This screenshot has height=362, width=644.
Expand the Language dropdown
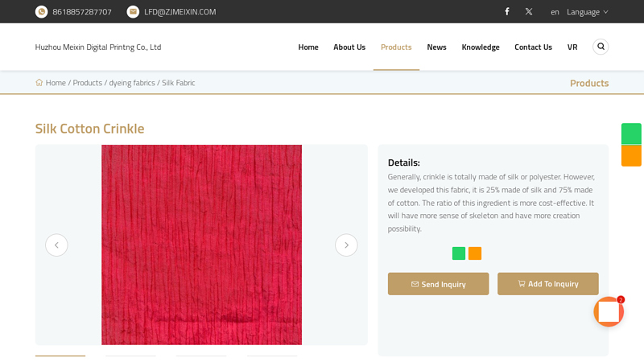coord(587,12)
